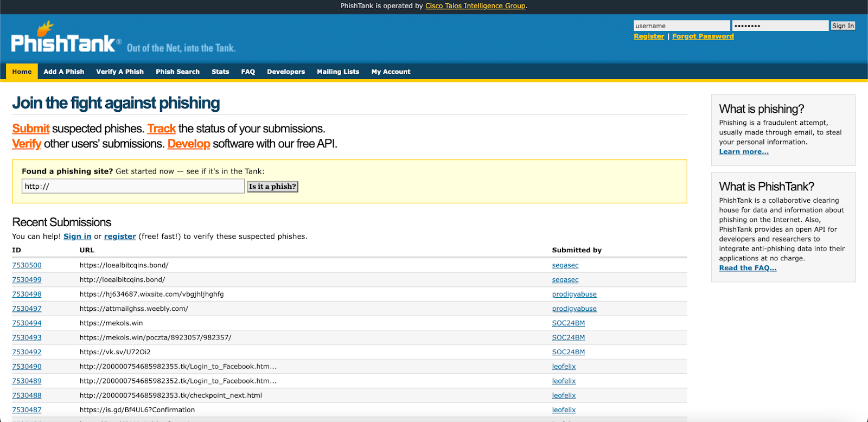
Task: Open the My Account menu item
Action: coord(391,72)
